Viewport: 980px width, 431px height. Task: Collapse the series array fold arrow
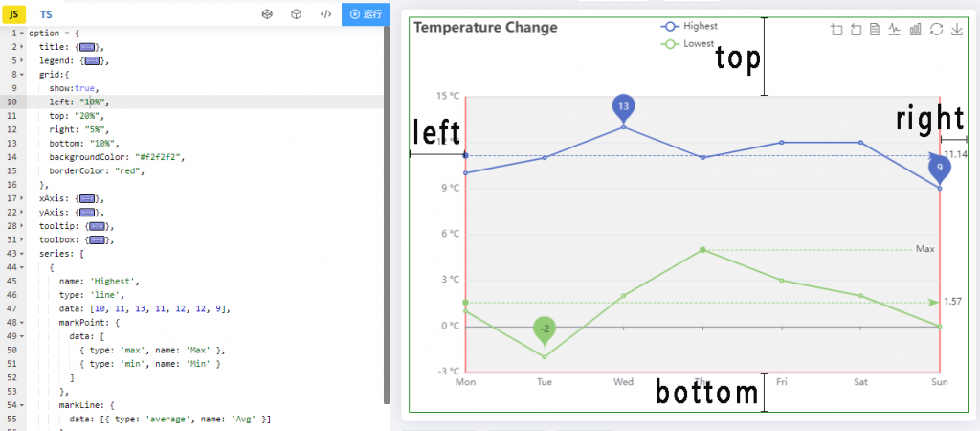22,254
